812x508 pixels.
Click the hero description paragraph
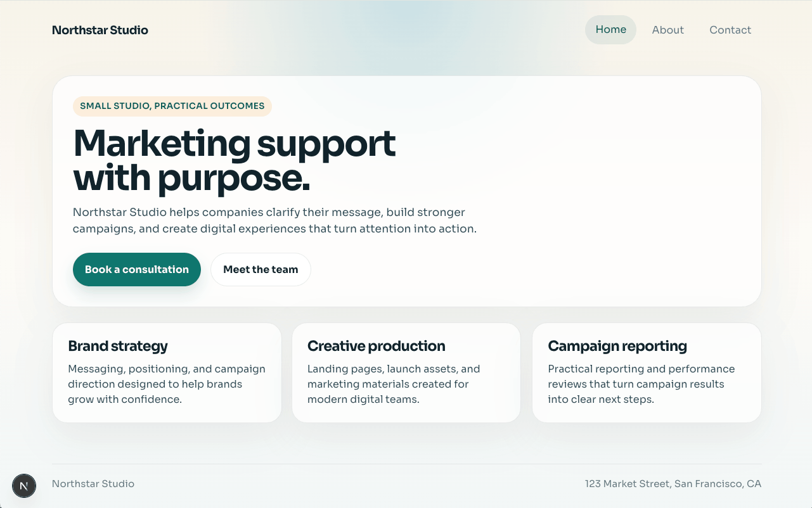(x=274, y=220)
